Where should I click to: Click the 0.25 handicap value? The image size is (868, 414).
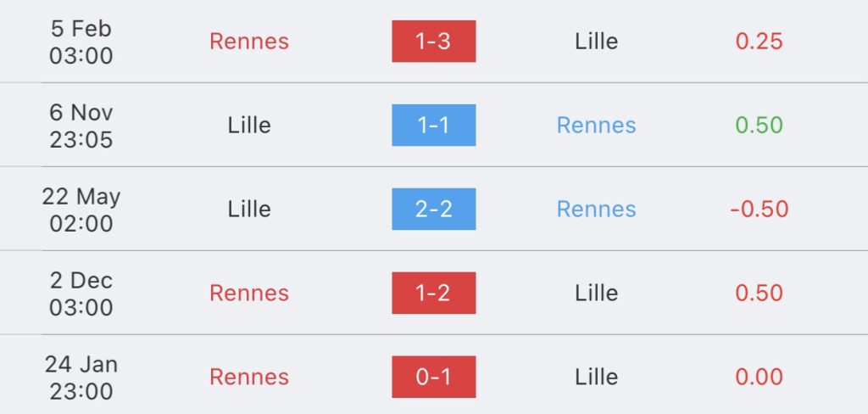click(759, 42)
